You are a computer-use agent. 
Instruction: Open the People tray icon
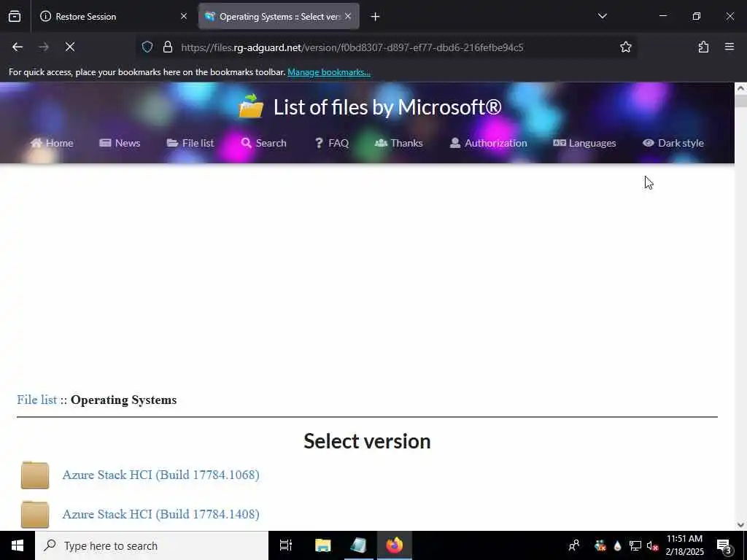tap(574, 545)
